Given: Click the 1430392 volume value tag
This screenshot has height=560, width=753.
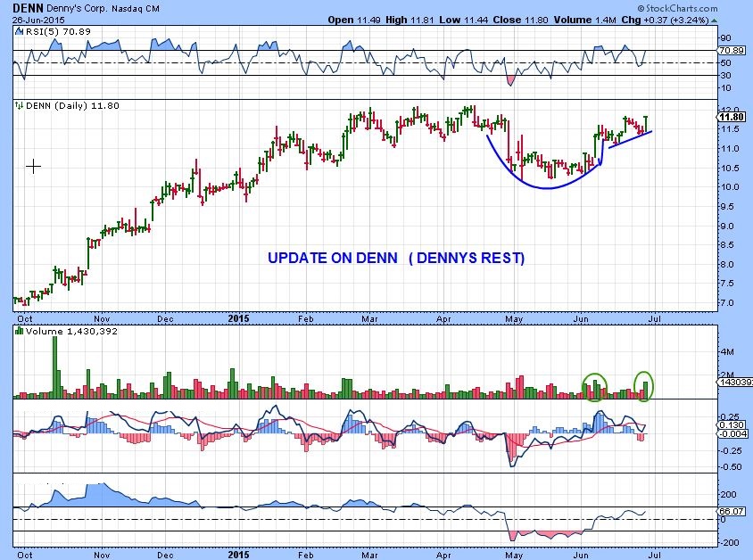Looking at the screenshot, I should click(x=735, y=383).
